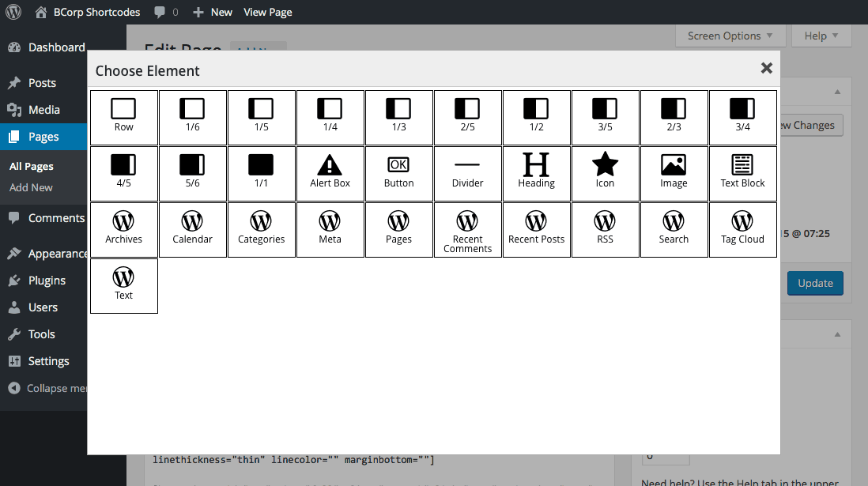Pick the 3/4 column layout
This screenshot has width=868, height=486.
[x=742, y=117]
